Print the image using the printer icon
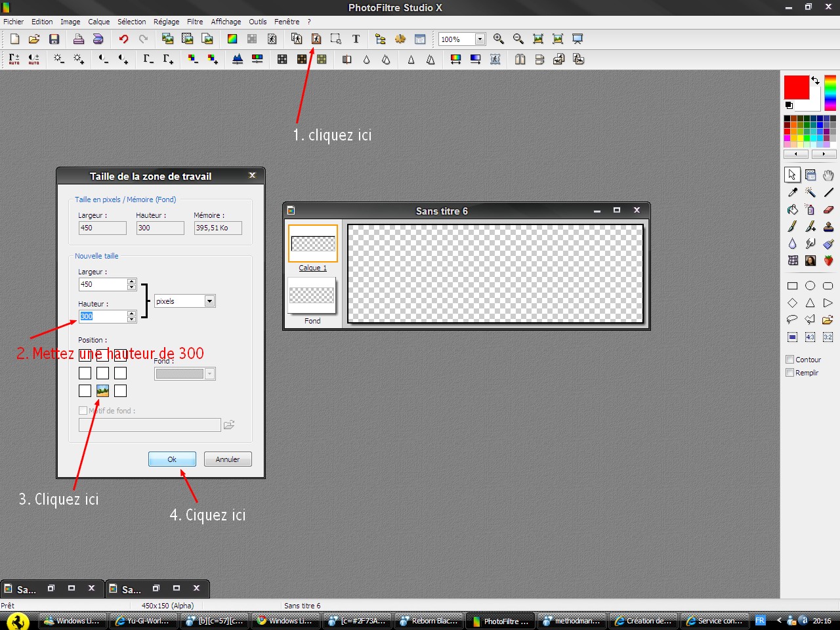Image resolution: width=840 pixels, height=630 pixels. click(78, 39)
